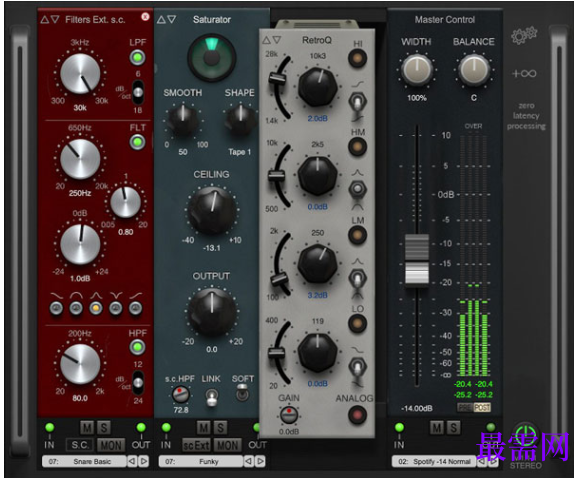Image resolution: width=588 pixels, height=478 pixels.
Task: Click the HM band frequency slider
Action: [x=277, y=175]
